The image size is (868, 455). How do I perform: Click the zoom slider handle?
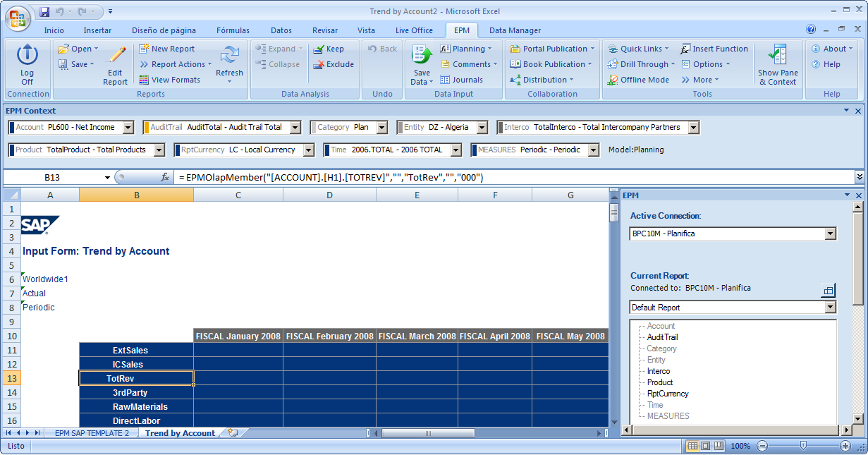pyautogui.click(x=803, y=446)
